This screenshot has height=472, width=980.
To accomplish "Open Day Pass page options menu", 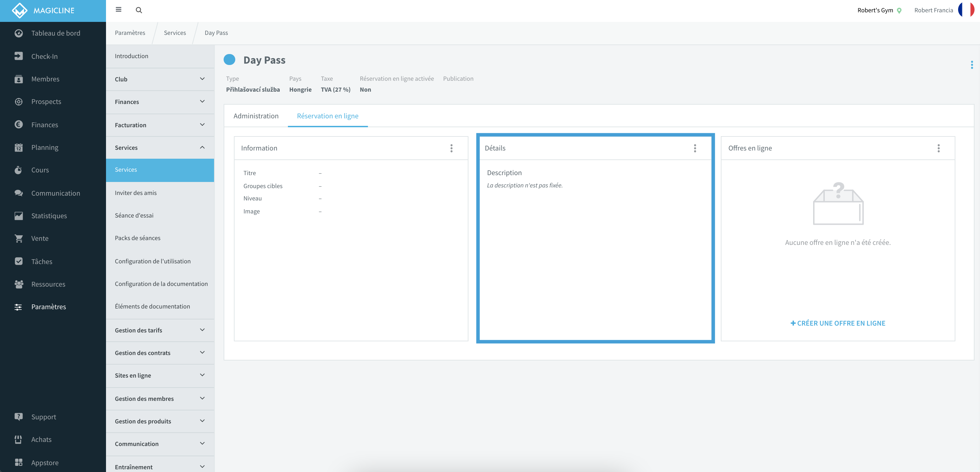I will pos(972,65).
